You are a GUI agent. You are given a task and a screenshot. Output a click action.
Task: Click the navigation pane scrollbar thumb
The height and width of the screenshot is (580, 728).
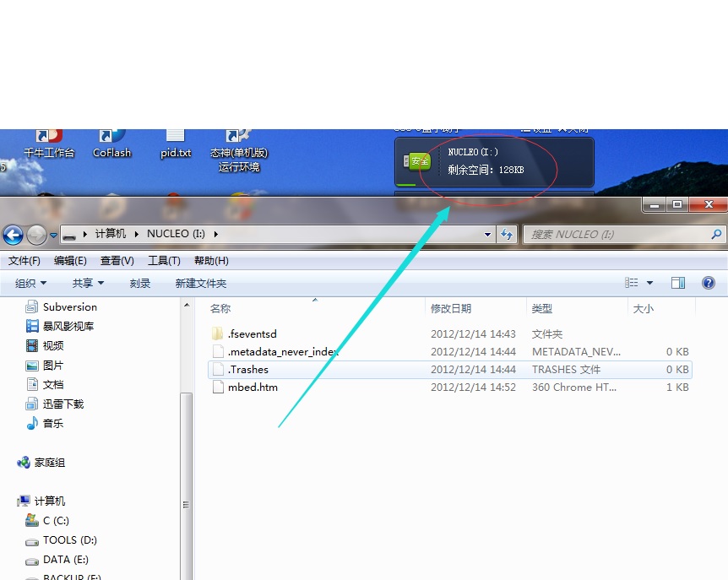coord(187,486)
